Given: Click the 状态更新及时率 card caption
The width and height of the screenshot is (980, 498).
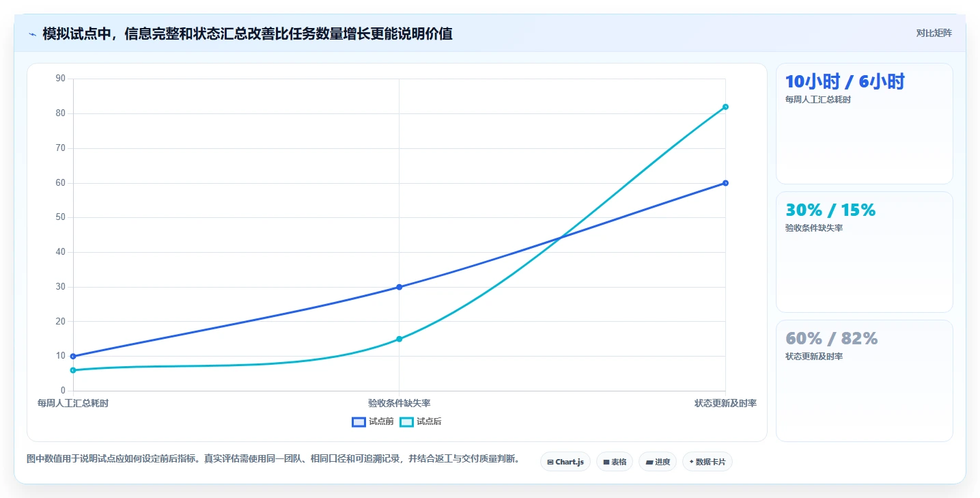Looking at the screenshot, I should pos(814,357).
